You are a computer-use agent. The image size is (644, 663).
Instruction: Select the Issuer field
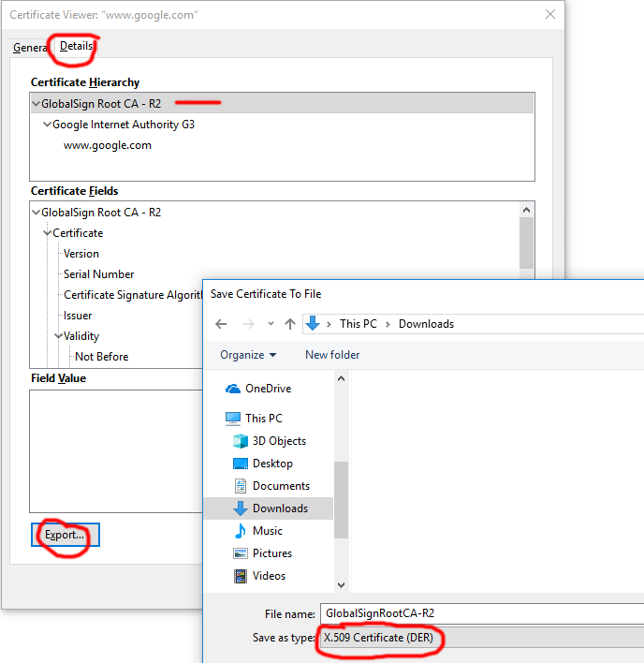(78, 316)
